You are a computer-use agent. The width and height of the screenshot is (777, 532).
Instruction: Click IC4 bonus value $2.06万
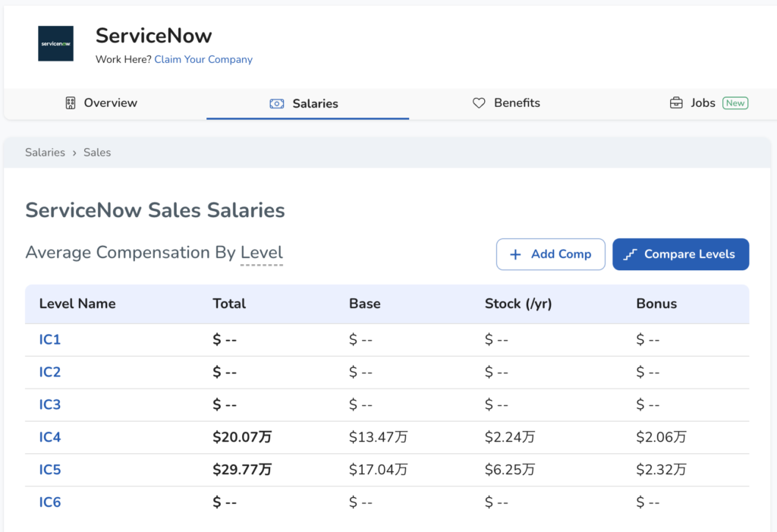click(x=662, y=437)
